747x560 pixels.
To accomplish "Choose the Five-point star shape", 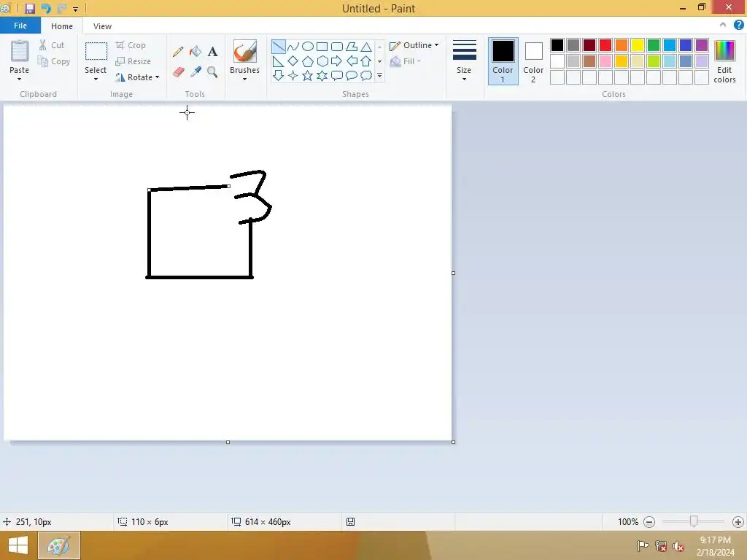I will 308,75.
